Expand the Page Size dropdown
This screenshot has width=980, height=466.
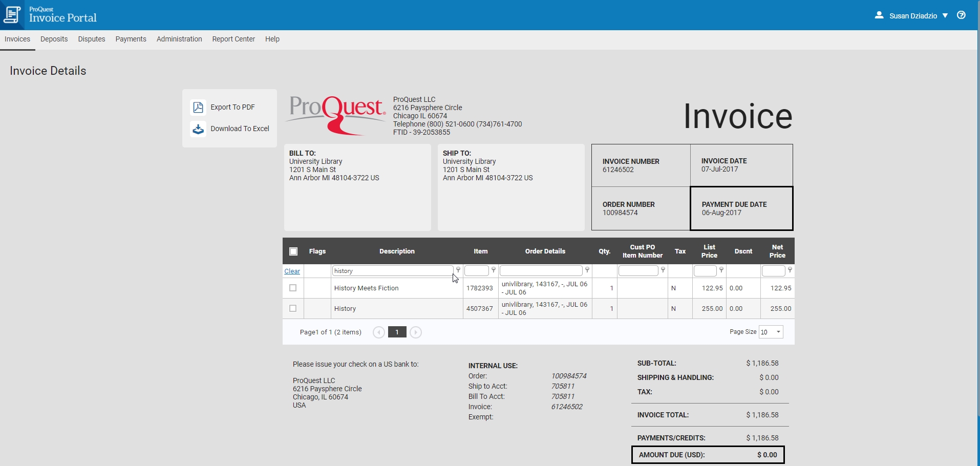(x=778, y=332)
